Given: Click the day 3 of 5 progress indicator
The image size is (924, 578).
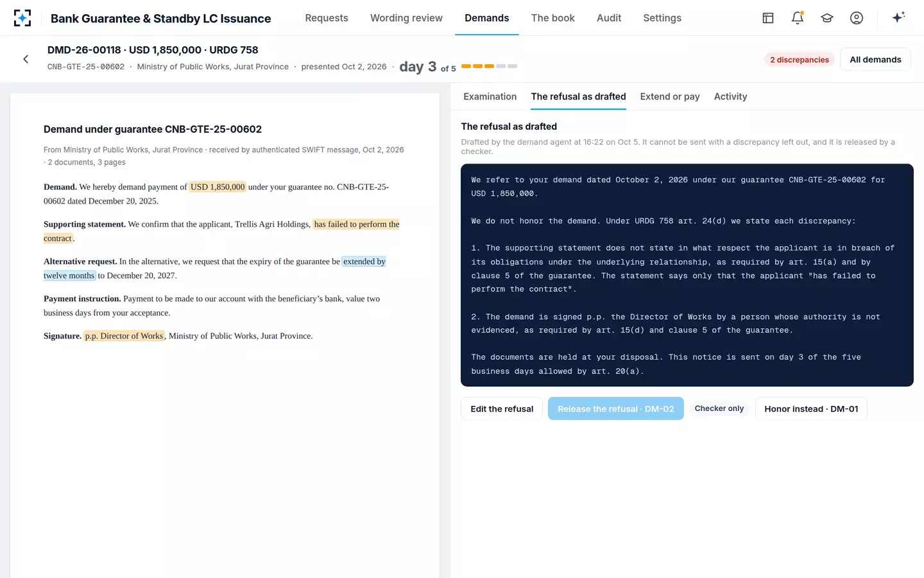Looking at the screenshot, I should (x=458, y=66).
